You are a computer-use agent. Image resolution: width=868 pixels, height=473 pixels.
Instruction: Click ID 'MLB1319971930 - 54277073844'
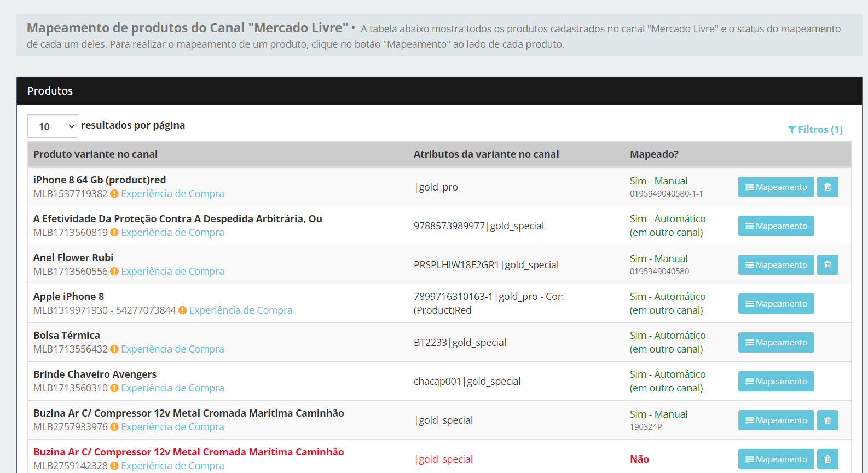105,310
